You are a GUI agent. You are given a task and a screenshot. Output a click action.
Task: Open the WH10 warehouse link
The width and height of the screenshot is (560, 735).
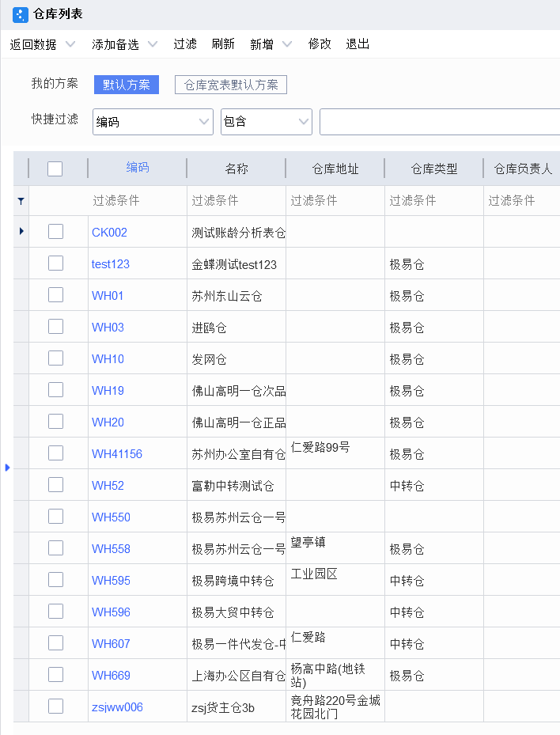(108, 359)
